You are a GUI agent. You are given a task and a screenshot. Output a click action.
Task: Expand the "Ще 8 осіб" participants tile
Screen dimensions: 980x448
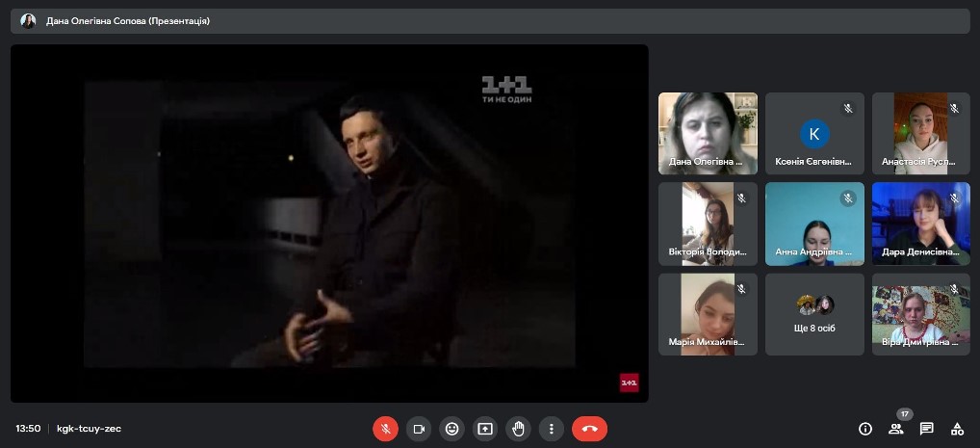coord(814,314)
